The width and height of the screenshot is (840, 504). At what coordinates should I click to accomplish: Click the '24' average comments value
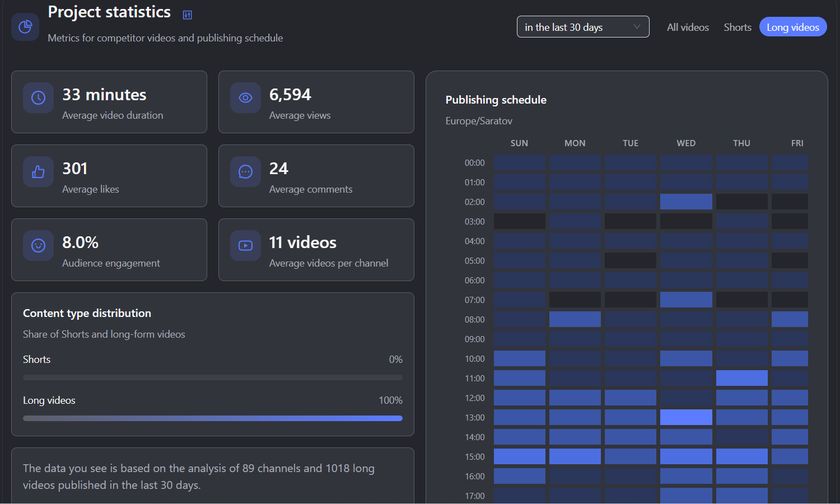(279, 169)
